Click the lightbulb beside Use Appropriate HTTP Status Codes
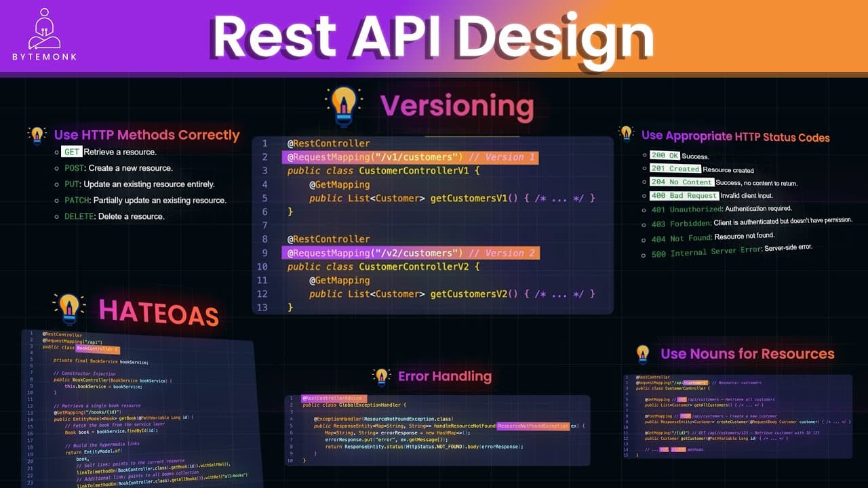The height and width of the screenshot is (488, 868). coord(626,134)
